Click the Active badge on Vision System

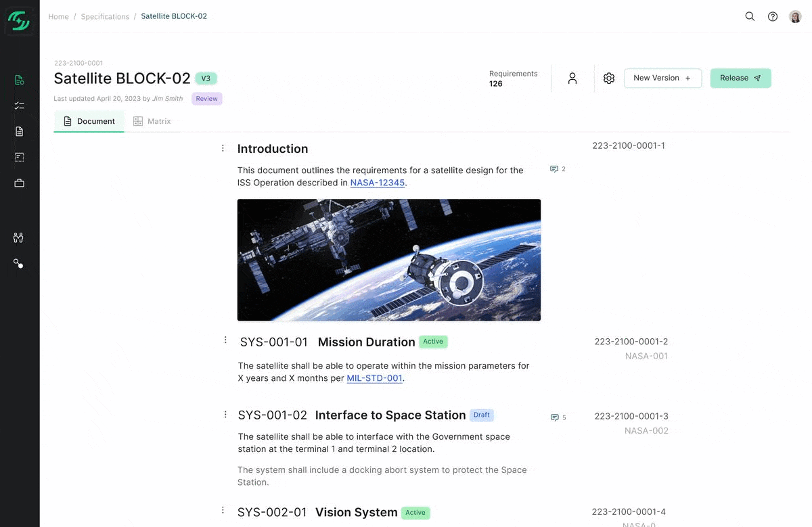pyautogui.click(x=415, y=513)
